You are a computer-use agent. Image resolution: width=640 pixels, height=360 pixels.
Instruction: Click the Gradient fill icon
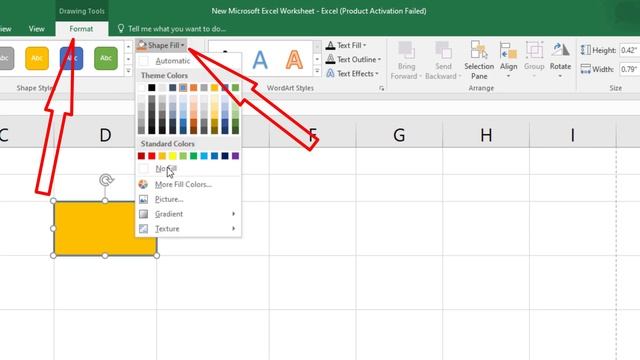pos(143,214)
